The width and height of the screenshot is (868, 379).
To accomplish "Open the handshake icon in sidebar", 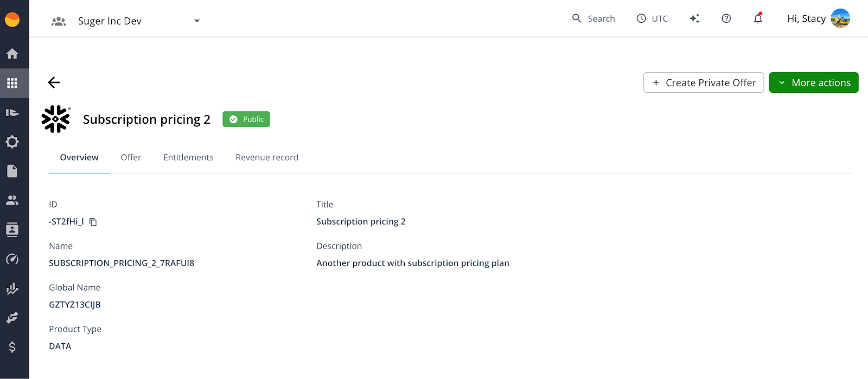I will 12,318.
